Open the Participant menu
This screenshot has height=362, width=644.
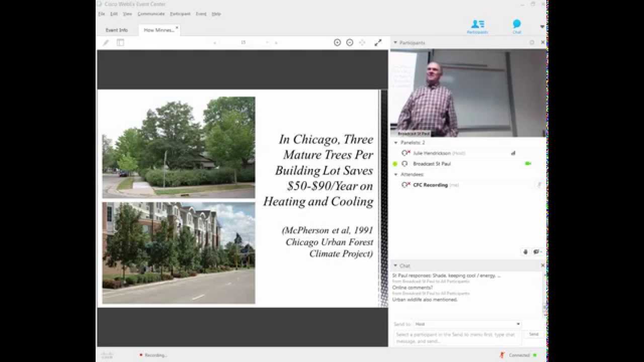pyautogui.click(x=180, y=14)
